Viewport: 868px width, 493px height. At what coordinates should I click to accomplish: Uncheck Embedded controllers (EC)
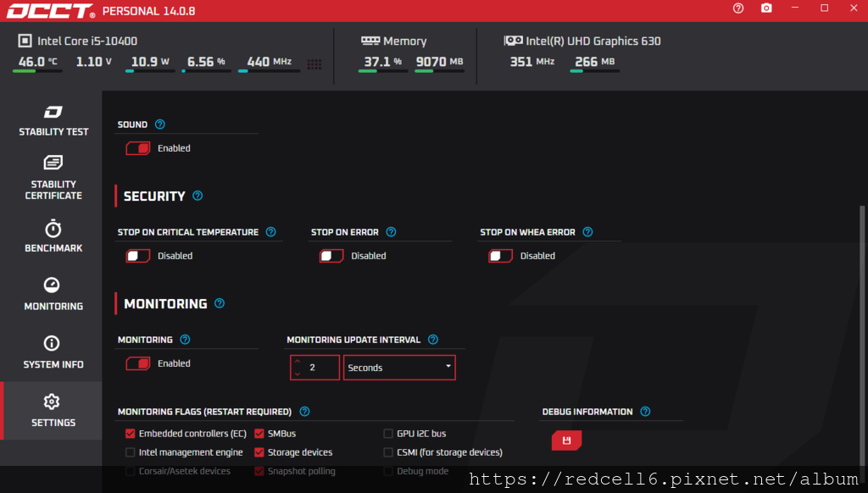(130, 433)
